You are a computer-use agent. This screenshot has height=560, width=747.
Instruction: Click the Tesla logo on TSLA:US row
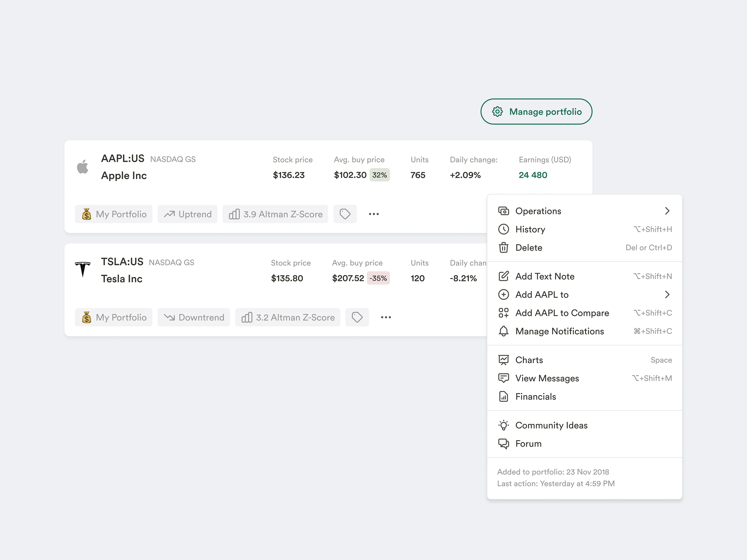[x=83, y=269]
